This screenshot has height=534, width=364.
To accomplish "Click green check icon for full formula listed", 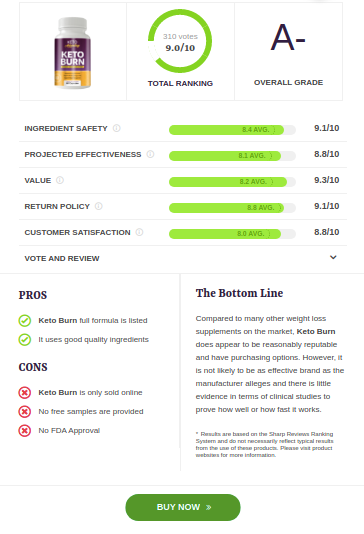I will click(x=25, y=320).
